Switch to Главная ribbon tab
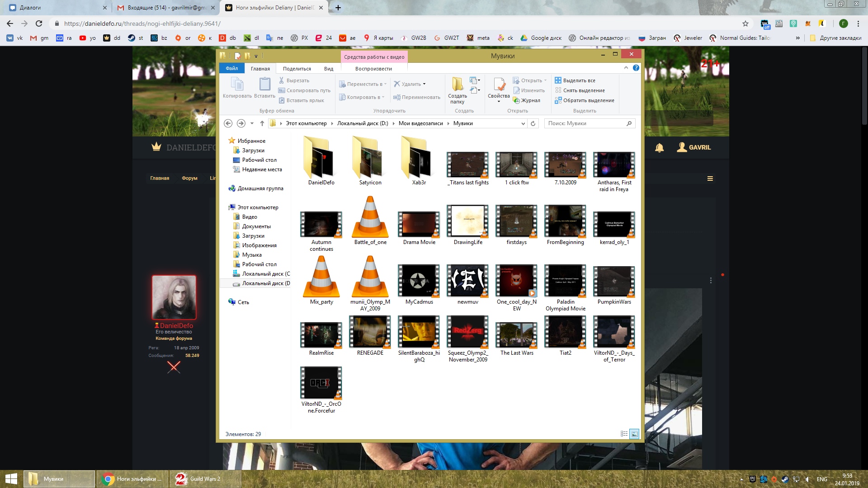 [x=260, y=69]
